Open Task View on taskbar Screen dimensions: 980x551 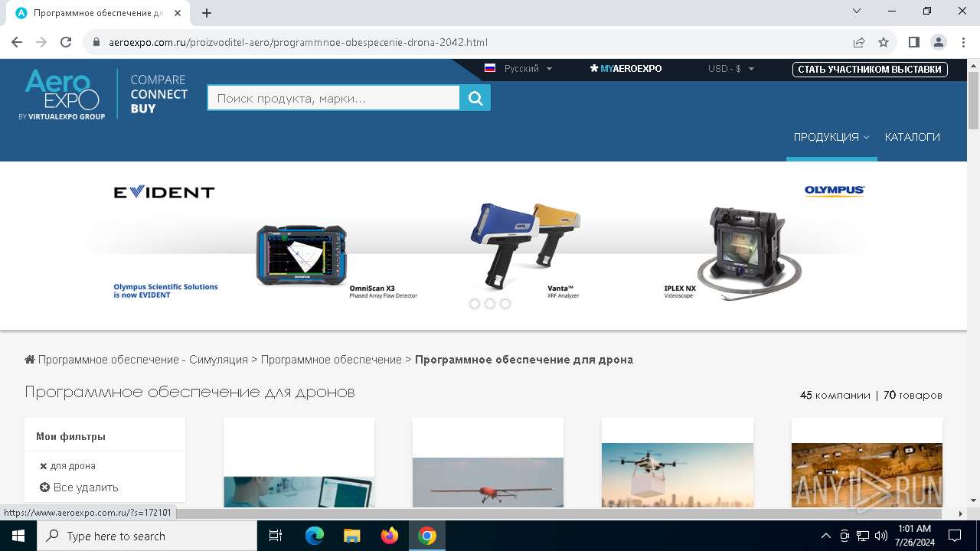276,536
